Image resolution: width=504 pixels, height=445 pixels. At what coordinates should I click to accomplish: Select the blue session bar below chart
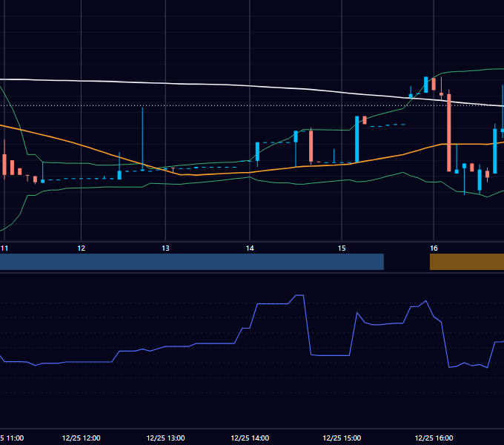point(192,262)
